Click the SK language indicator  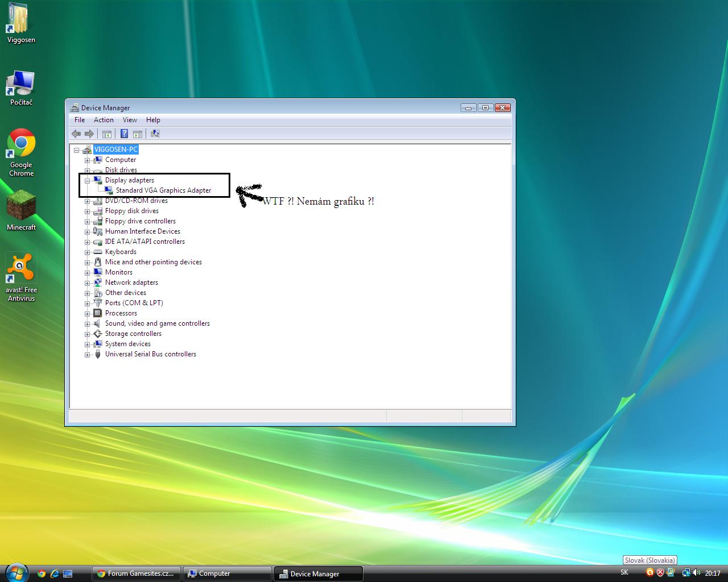pyautogui.click(x=624, y=573)
